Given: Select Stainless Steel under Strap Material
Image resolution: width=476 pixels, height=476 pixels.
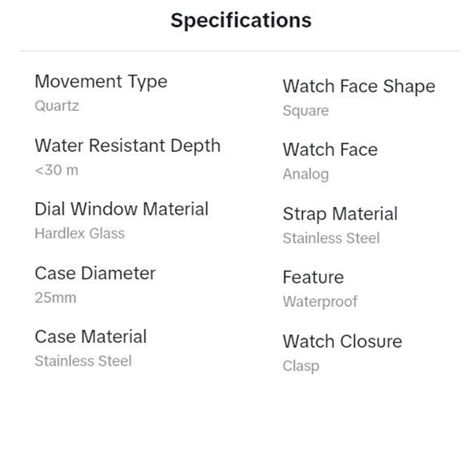Looking at the screenshot, I should (x=330, y=238).
